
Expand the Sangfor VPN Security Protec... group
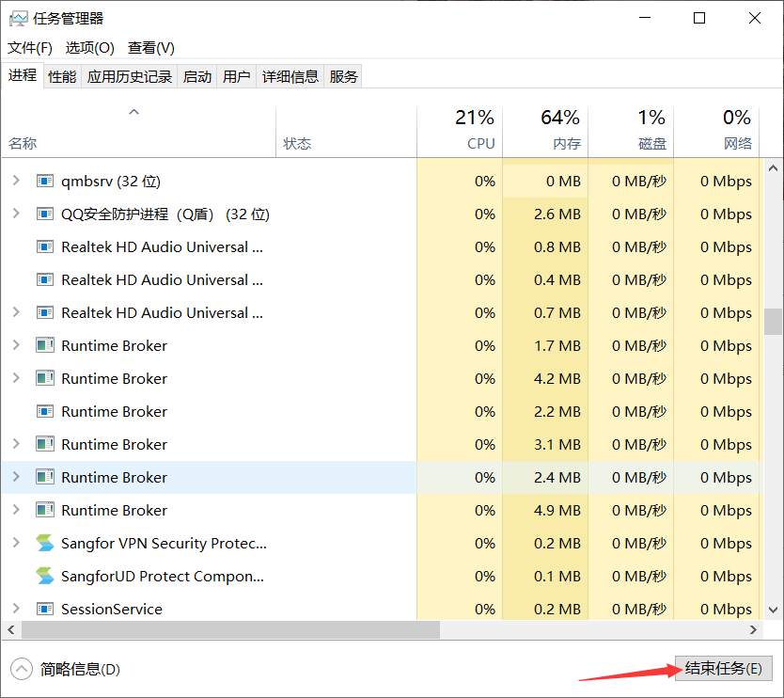coord(16,543)
